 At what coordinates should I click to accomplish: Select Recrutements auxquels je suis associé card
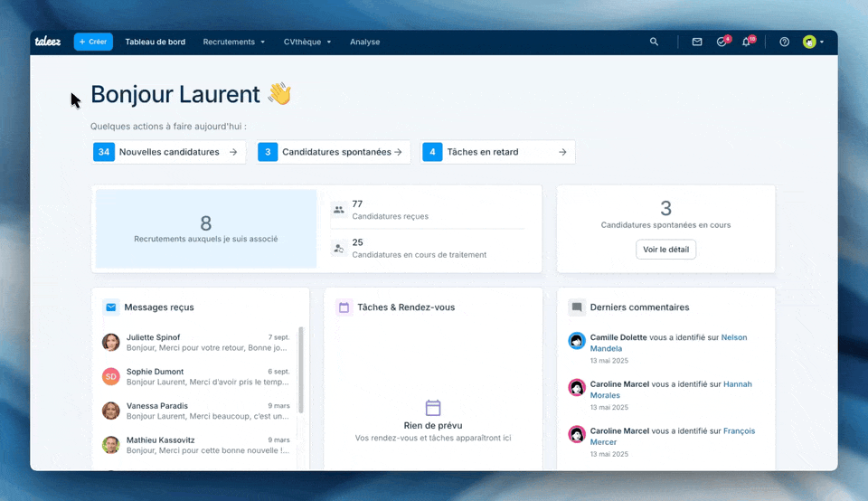pos(206,229)
